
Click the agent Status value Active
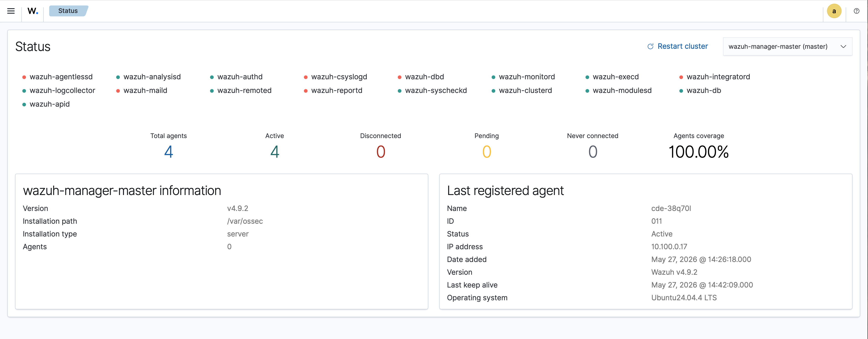click(661, 234)
